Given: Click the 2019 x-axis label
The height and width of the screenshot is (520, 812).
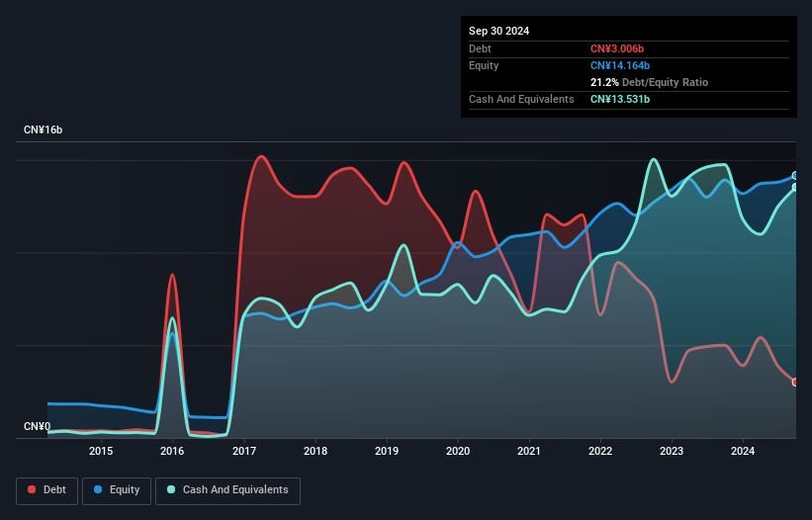Looking at the screenshot, I should (x=387, y=451).
